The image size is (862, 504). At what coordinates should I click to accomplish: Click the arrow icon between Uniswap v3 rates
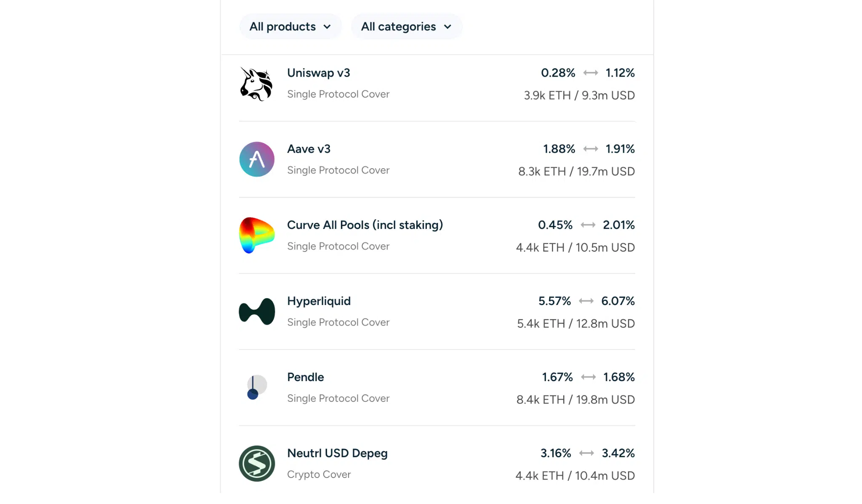coord(591,73)
